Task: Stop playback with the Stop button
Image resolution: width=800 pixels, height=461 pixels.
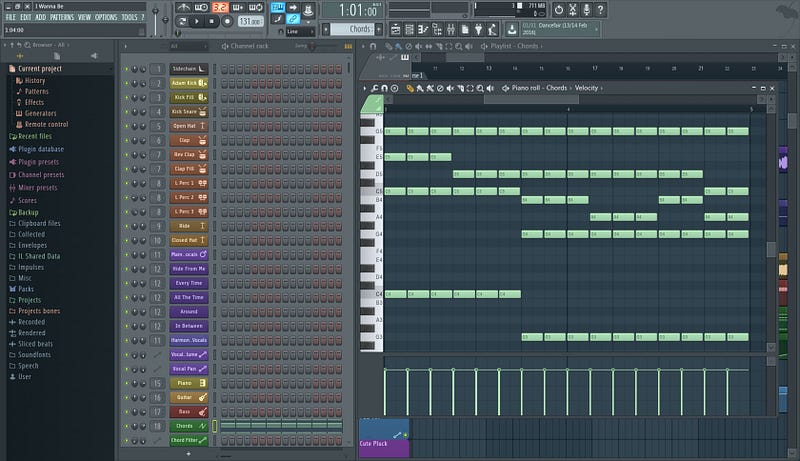Action: pyautogui.click(x=211, y=21)
